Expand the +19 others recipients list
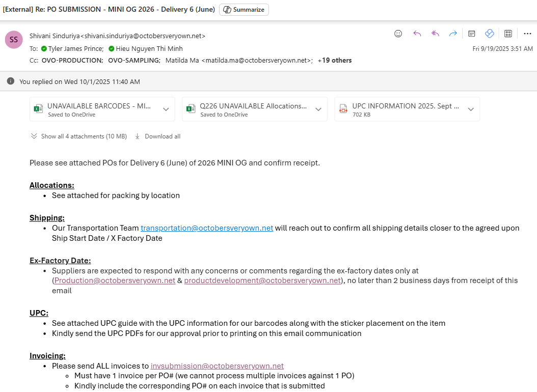 [x=334, y=60]
